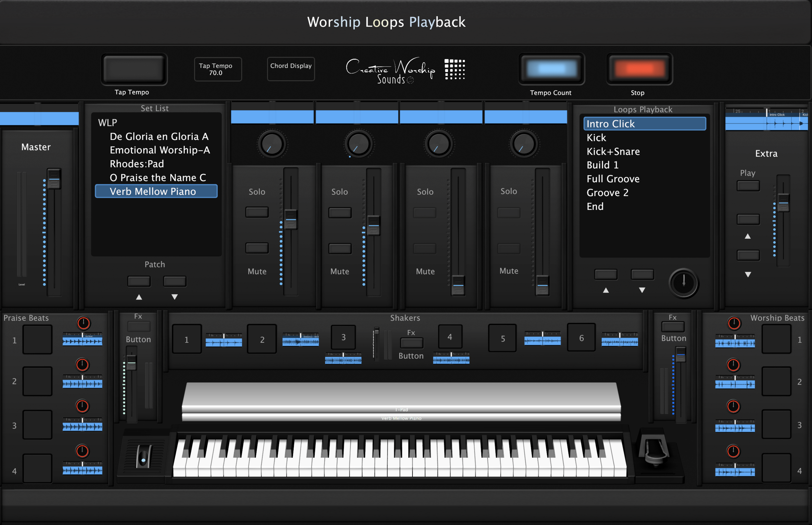
Task: Toggle Solo button on first channel
Action: [257, 212]
